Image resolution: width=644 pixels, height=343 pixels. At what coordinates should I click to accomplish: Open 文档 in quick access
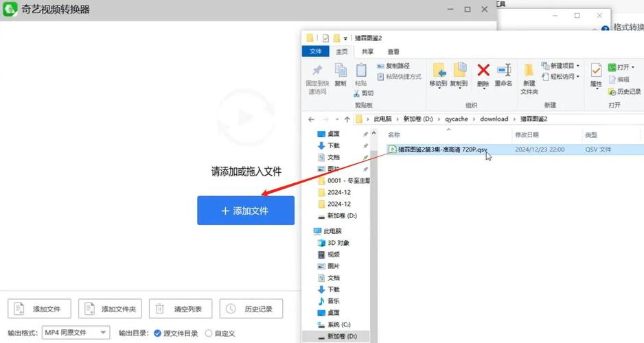(x=334, y=157)
